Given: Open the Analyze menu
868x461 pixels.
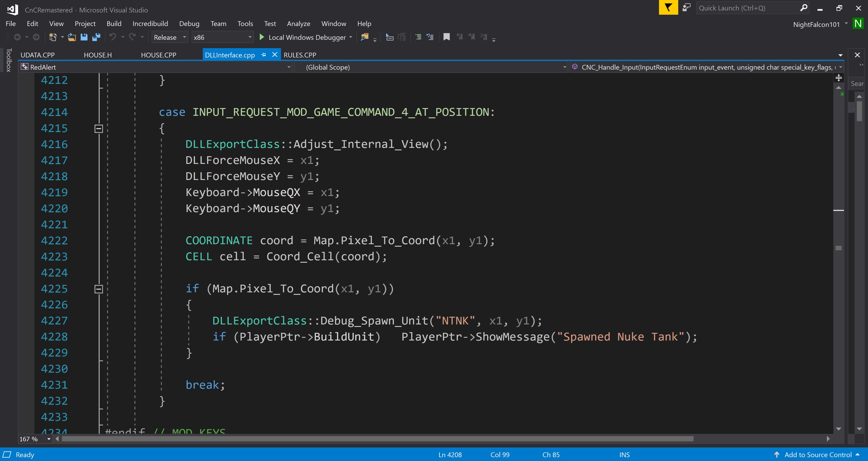Looking at the screenshot, I should pos(299,24).
